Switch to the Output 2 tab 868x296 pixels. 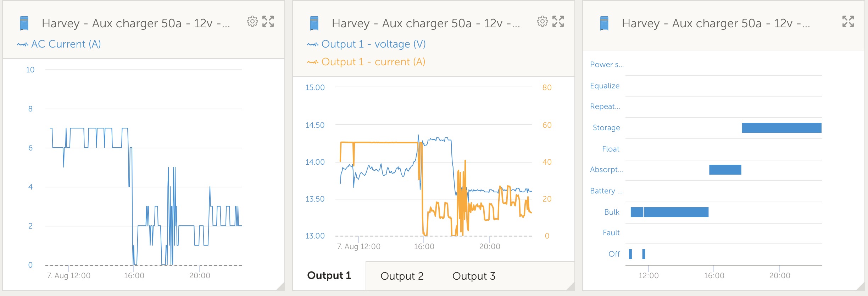click(402, 276)
